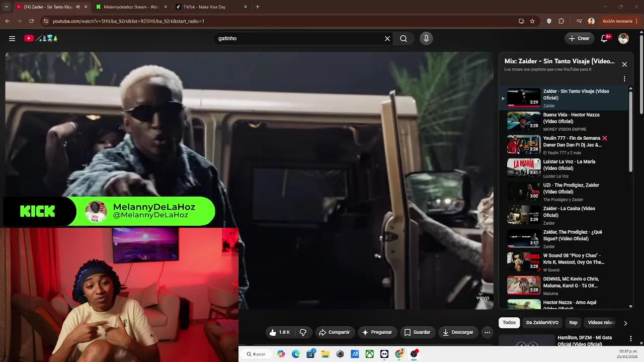Screen dimensions: 644x362
Task: Click the Preguntar button
Action: pos(377,332)
